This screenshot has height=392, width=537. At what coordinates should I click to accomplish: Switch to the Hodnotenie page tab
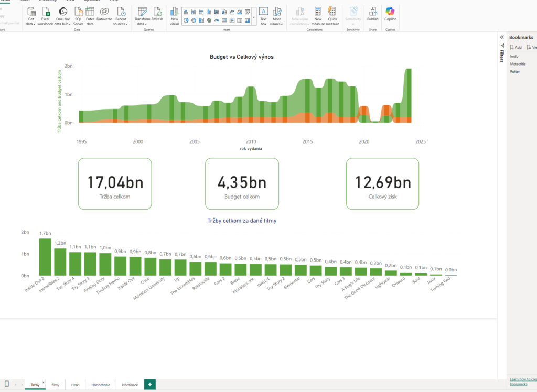[101, 385]
